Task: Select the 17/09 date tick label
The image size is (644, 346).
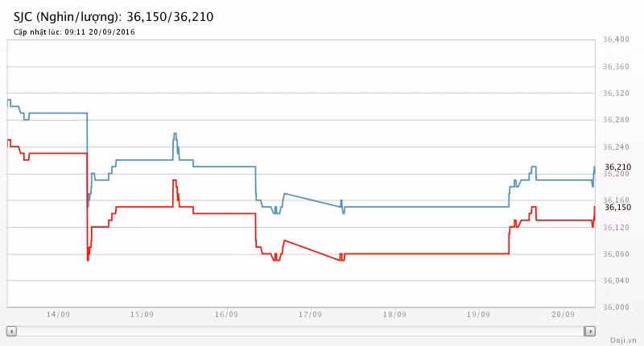Action: click(311, 315)
